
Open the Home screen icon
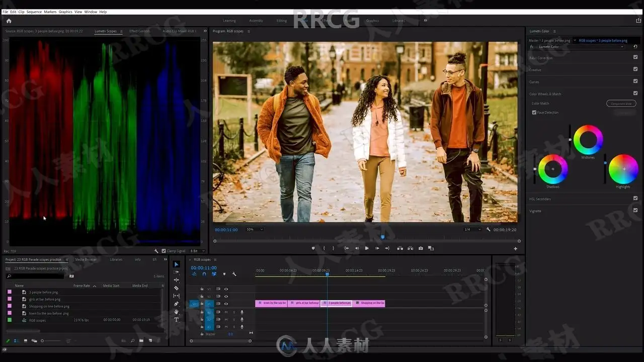pyautogui.click(x=9, y=21)
